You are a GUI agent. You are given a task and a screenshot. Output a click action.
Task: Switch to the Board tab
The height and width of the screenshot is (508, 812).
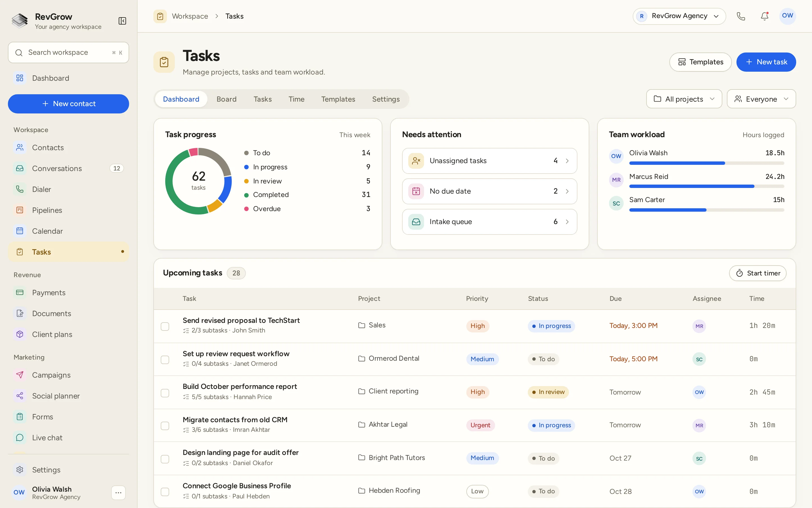(226, 99)
